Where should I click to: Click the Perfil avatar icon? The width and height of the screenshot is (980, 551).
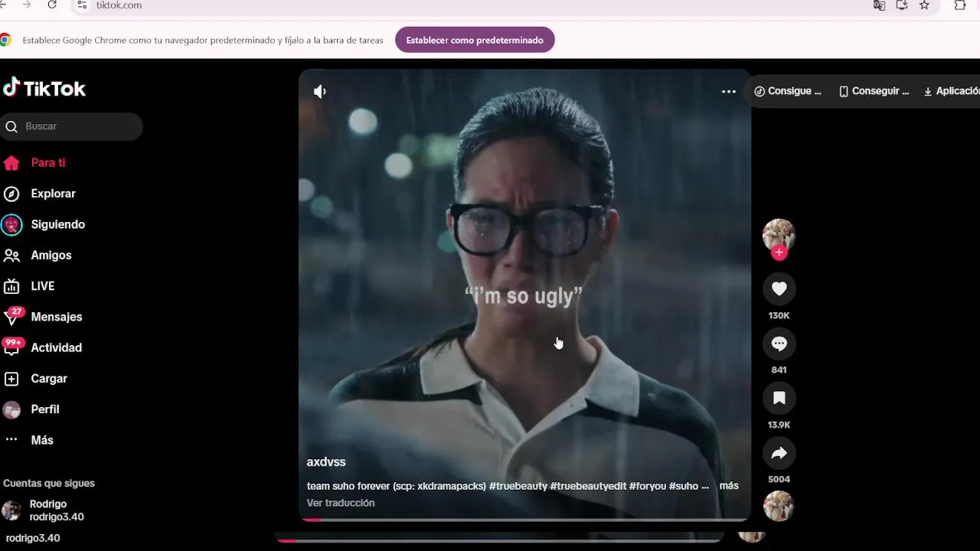(x=11, y=409)
